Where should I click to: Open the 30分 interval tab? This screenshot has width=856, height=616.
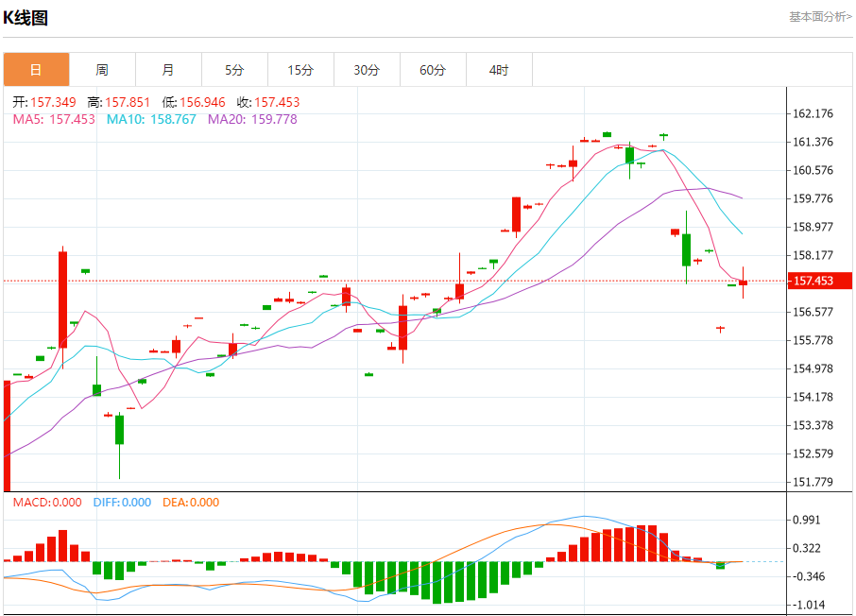click(367, 70)
